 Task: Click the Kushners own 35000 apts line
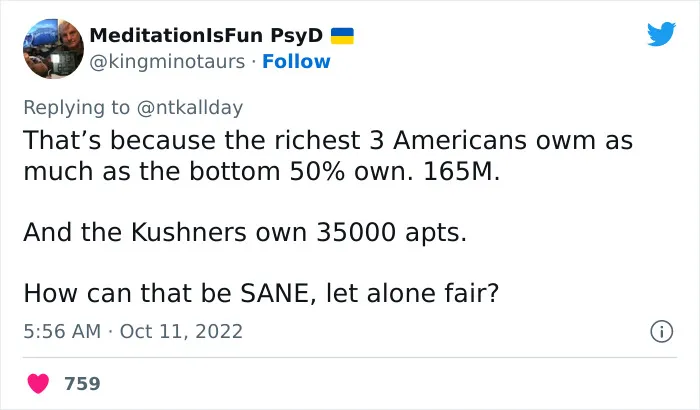pyautogui.click(x=245, y=232)
